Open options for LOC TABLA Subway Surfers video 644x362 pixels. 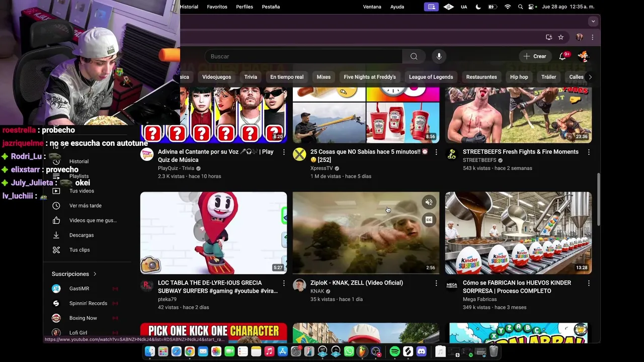pyautogui.click(x=284, y=283)
